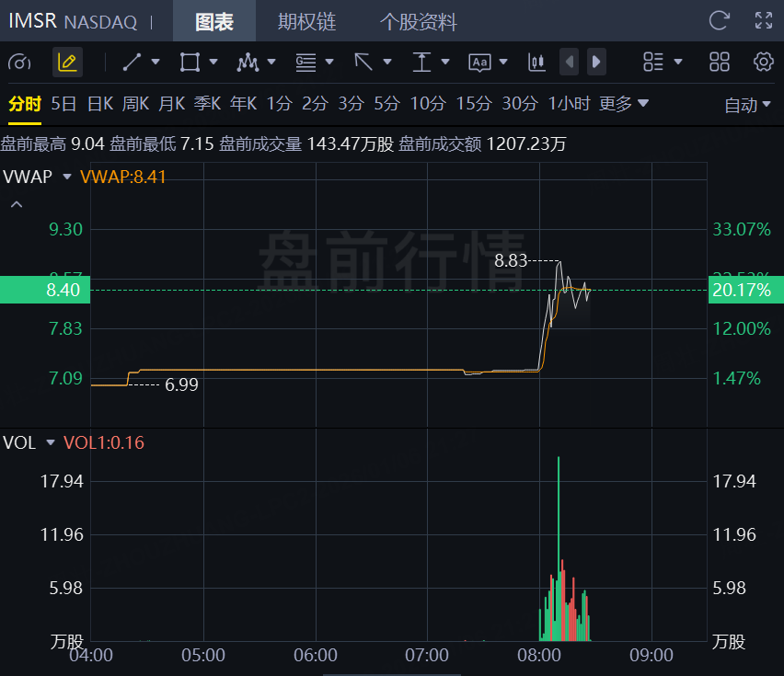Open the VWAP indicator selector

pyautogui.click(x=37, y=177)
